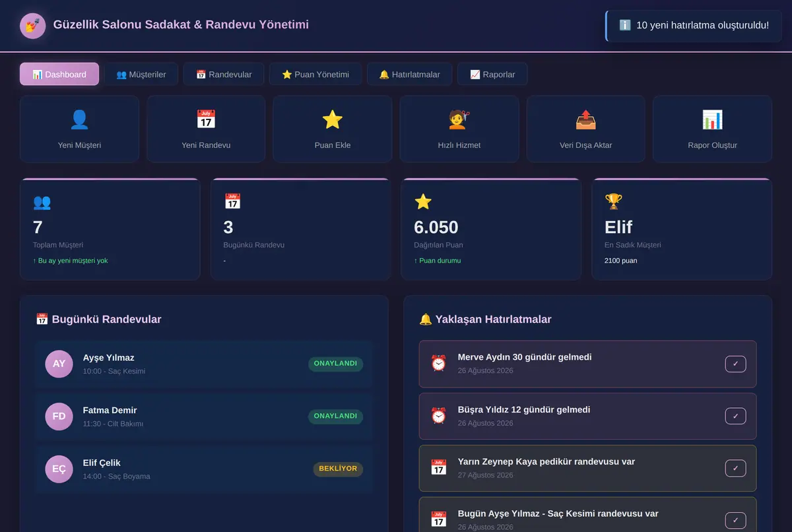The image size is (792, 532).
Task: Go to the Randevular tab
Action: [224, 74]
